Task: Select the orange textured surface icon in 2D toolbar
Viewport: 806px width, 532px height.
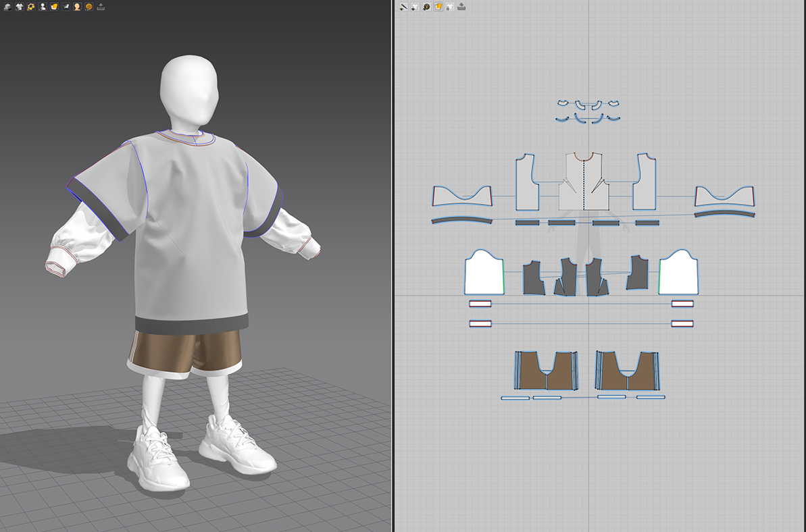Action: click(x=438, y=7)
